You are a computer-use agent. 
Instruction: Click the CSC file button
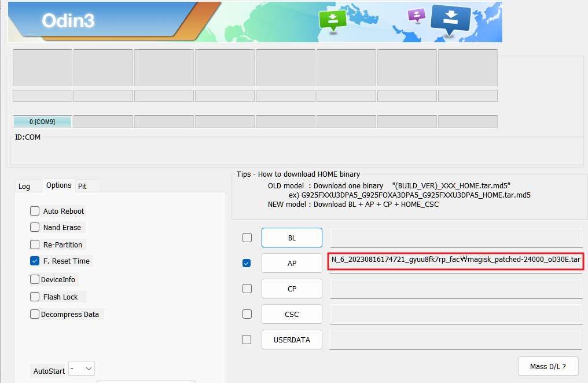pyautogui.click(x=292, y=314)
